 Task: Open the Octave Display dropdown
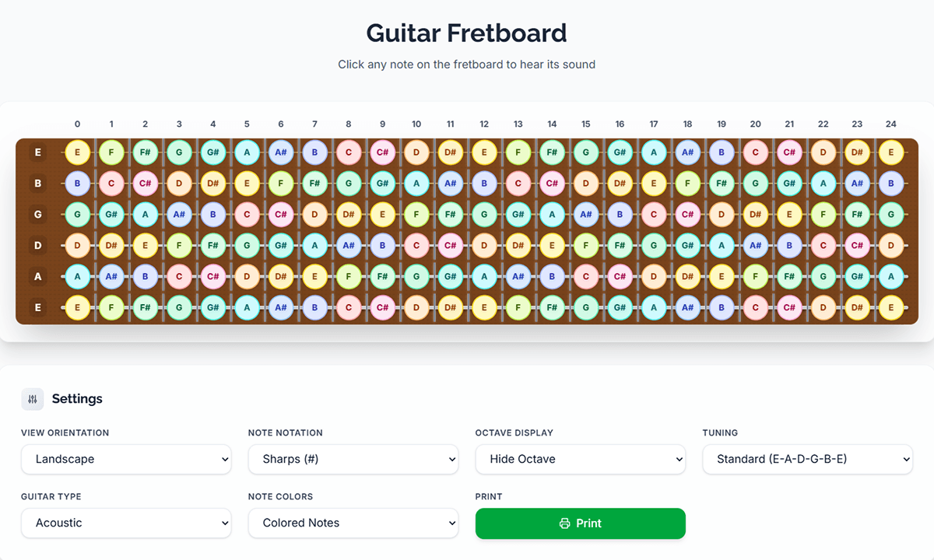pos(581,459)
